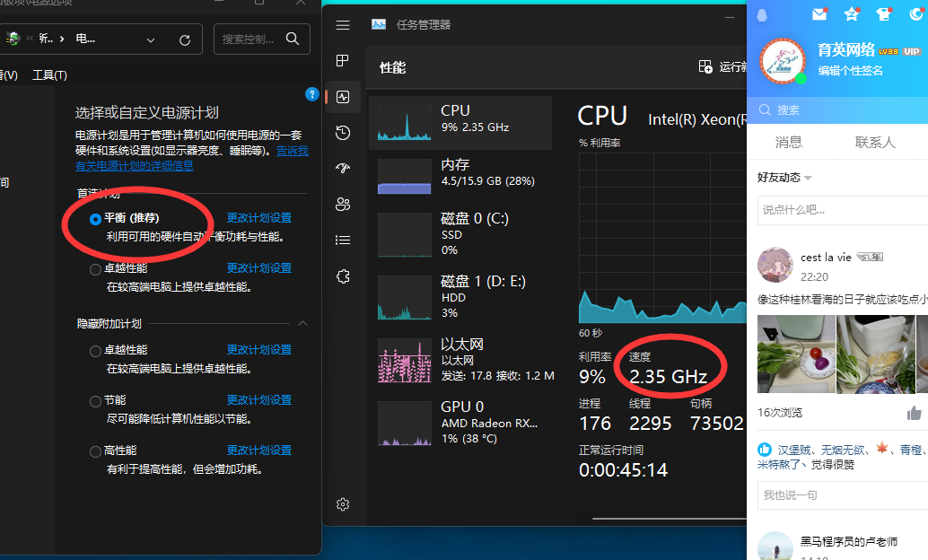
Task: Expand the 好友动态 dropdown arrow
Action: coord(808,178)
